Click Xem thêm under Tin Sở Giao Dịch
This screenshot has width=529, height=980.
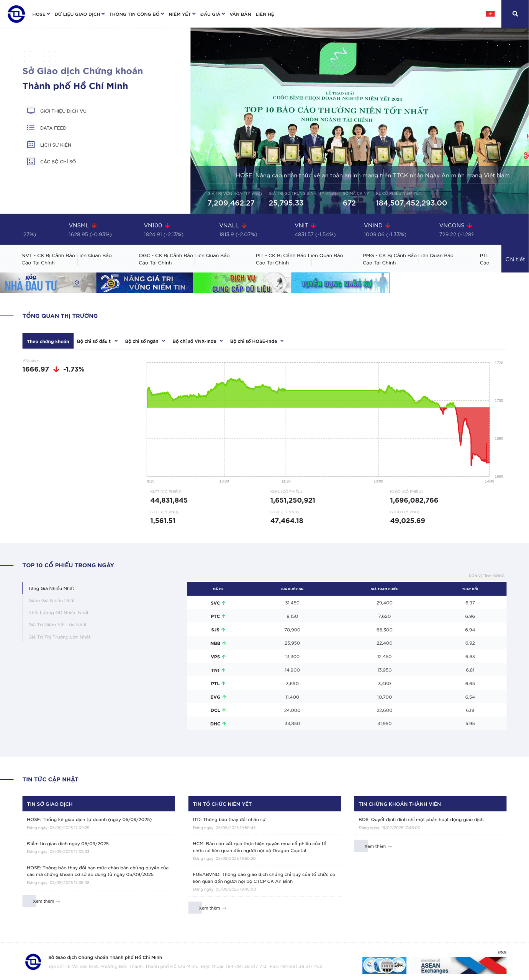pyautogui.click(x=44, y=901)
